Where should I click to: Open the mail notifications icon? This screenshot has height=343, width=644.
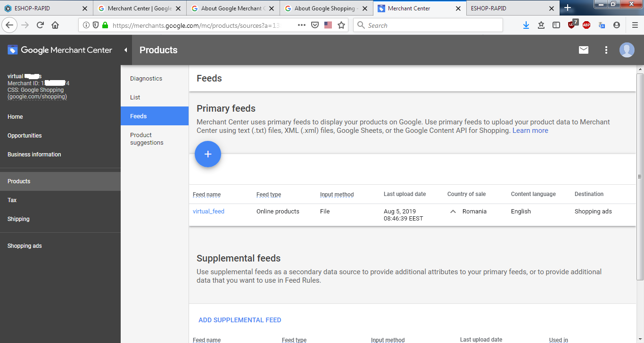coord(584,50)
